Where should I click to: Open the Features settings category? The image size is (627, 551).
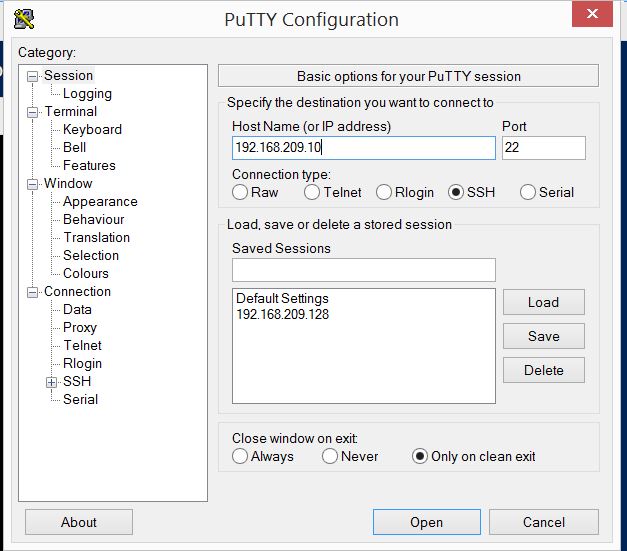(x=89, y=166)
